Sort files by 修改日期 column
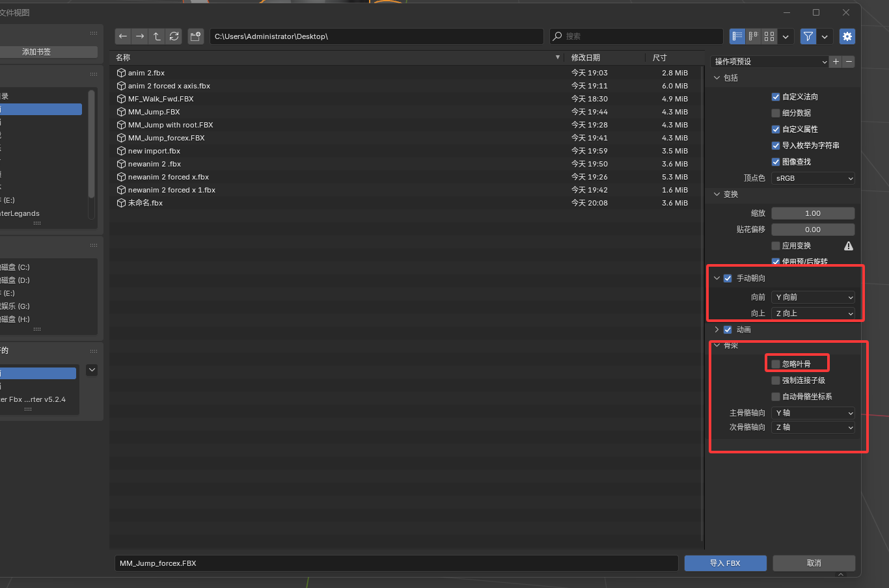889x588 pixels. 605,58
